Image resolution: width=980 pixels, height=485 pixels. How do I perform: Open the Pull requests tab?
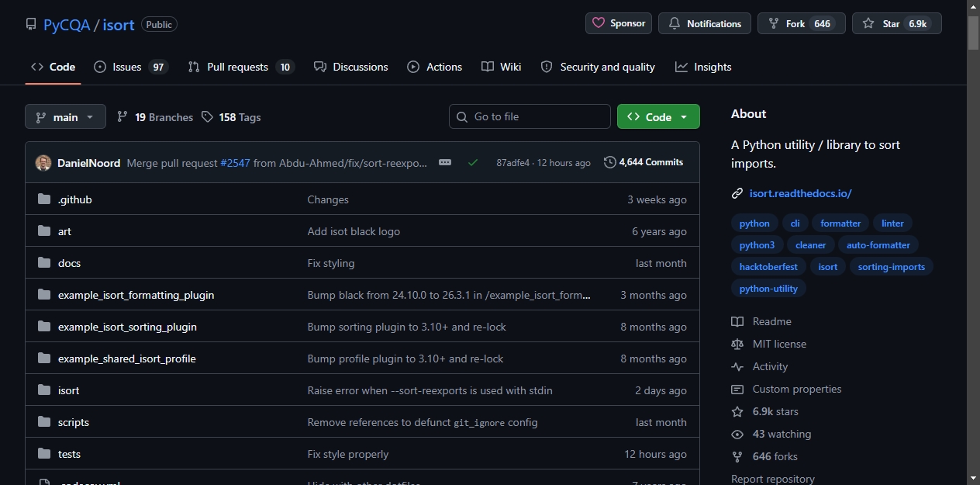pos(241,67)
